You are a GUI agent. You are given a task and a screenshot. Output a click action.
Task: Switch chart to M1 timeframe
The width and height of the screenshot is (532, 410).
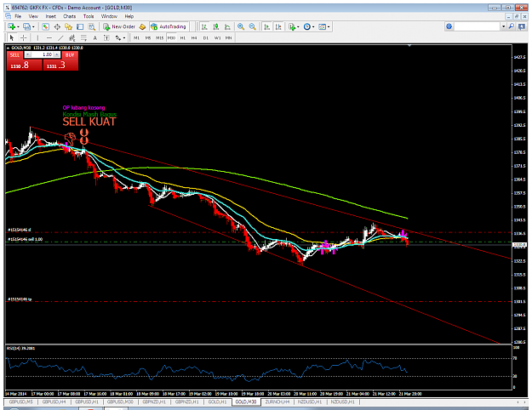[136, 38]
